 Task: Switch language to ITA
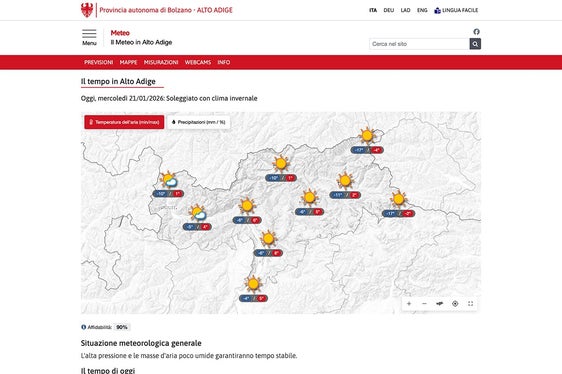click(373, 10)
